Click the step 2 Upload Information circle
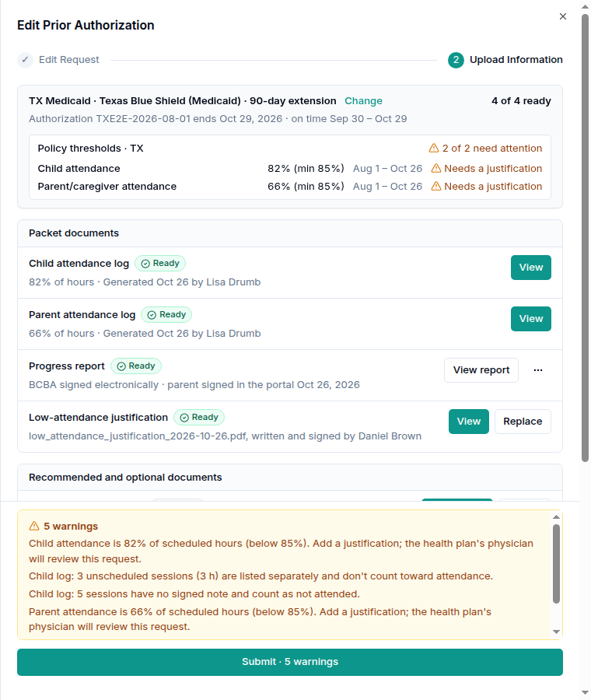The image size is (591, 700). pos(456,60)
